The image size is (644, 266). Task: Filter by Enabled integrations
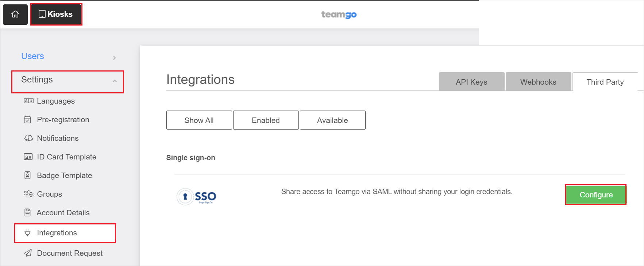[x=266, y=120]
